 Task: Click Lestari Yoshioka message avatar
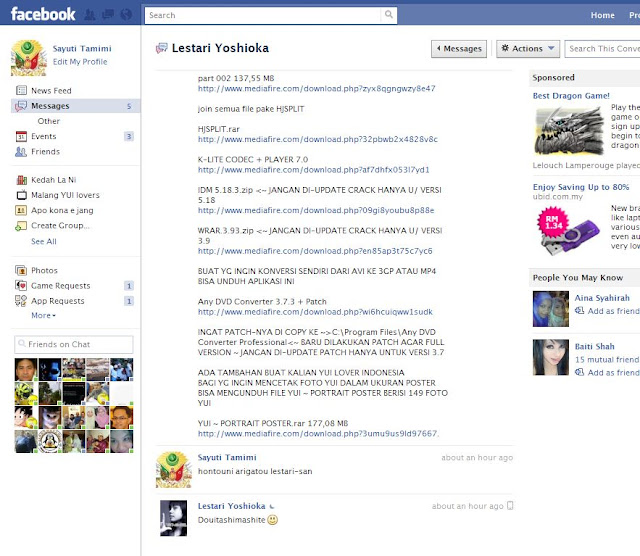coord(173,518)
